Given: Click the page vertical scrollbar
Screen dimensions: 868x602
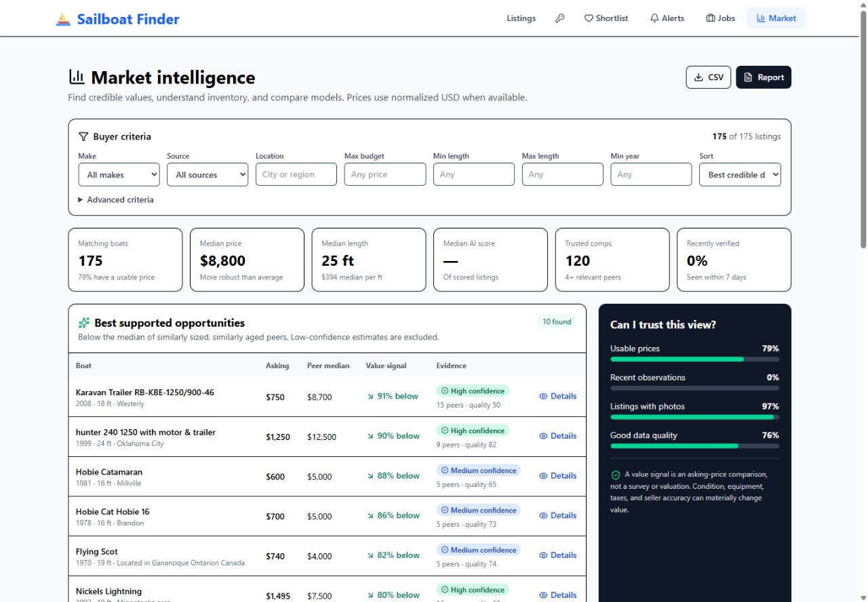Looking at the screenshot, I should pyautogui.click(x=863, y=129).
